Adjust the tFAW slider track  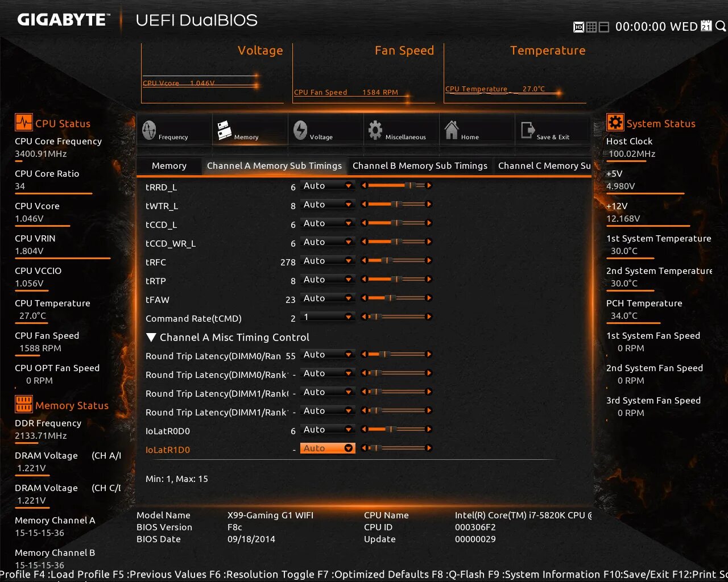tap(396, 298)
